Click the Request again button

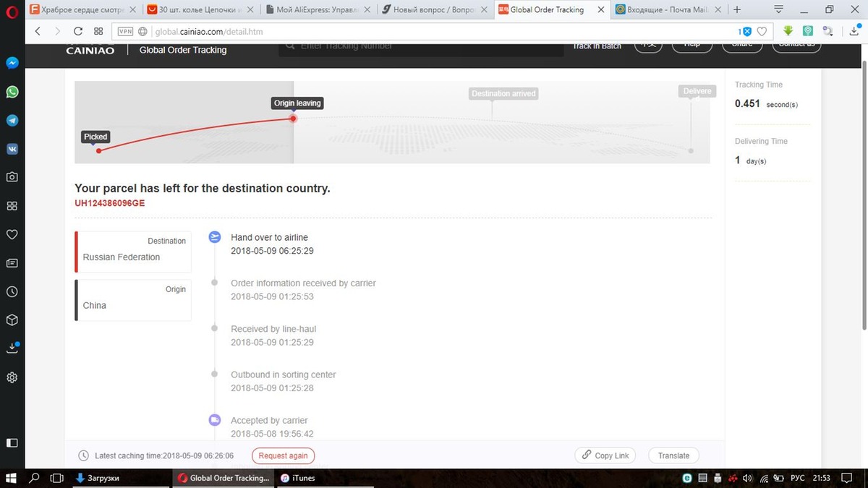[284, 455]
